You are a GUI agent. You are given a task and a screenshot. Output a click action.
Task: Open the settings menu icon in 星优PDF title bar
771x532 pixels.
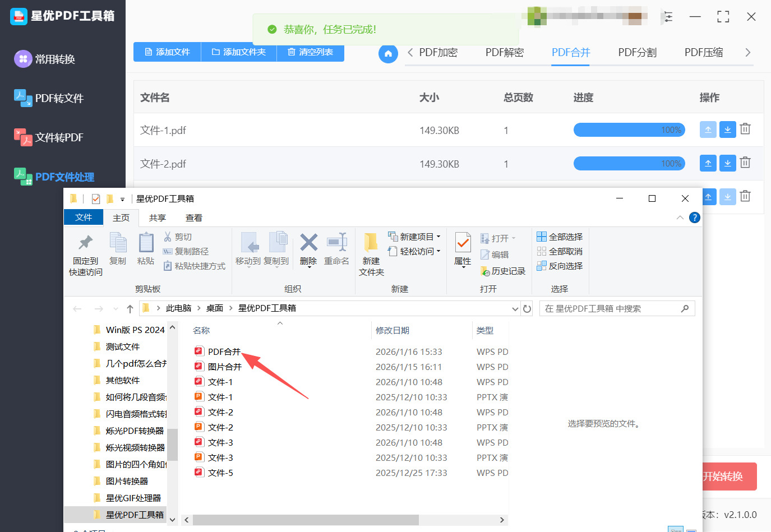coord(668,17)
